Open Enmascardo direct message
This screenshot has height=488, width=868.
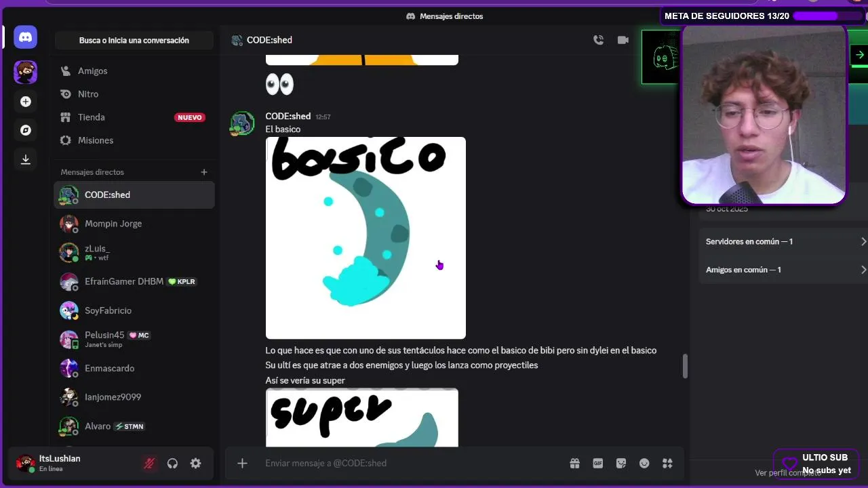tap(134, 369)
